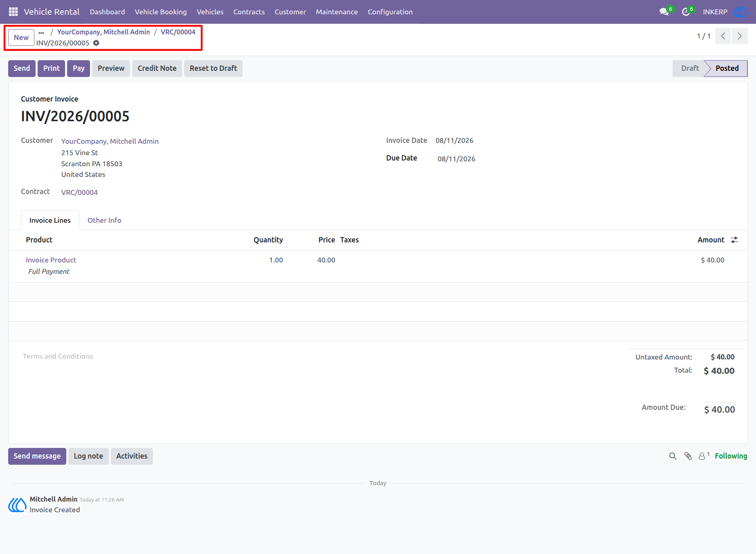Open the column options adjust icon
The width and height of the screenshot is (756, 554).
point(734,240)
